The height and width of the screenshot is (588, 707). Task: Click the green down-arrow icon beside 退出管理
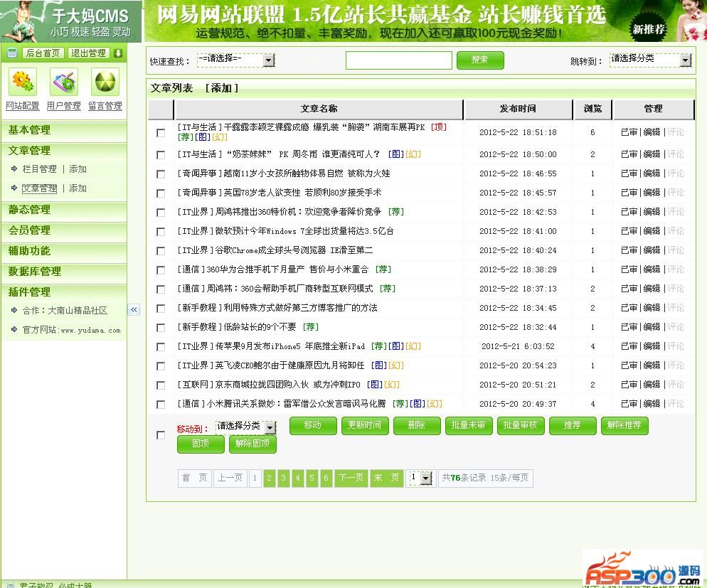(118, 53)
